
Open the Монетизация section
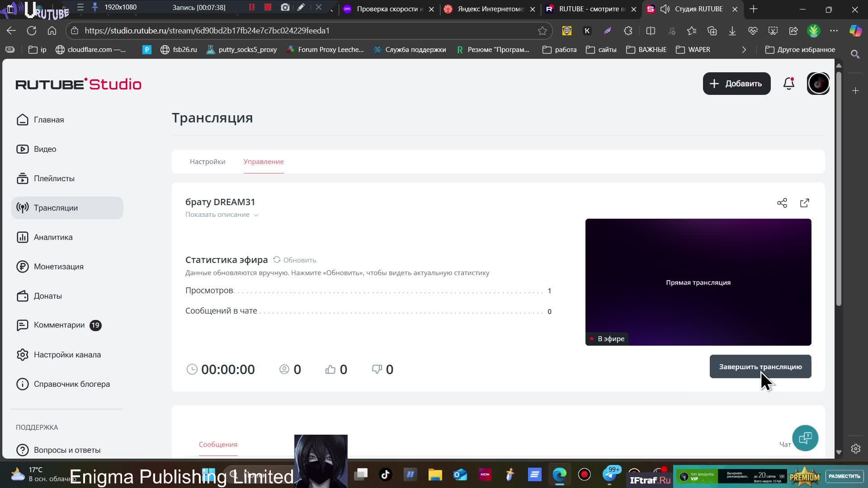[x=58, y=267]
